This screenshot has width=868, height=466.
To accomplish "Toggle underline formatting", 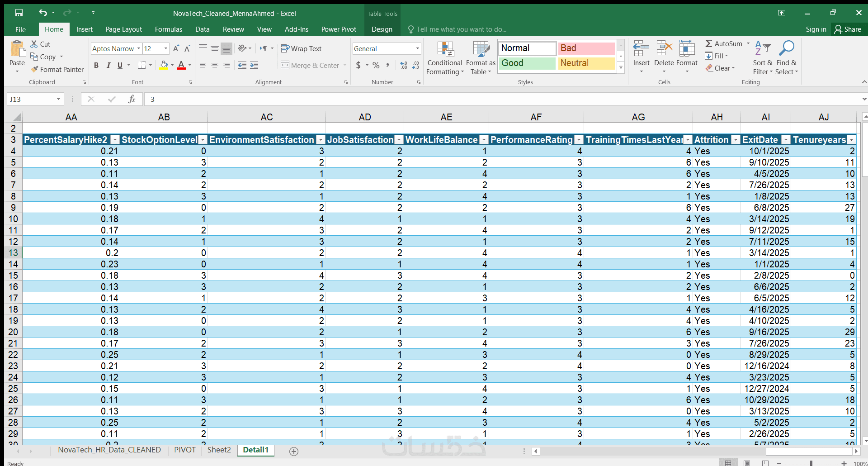I will (x=120, y=65).
